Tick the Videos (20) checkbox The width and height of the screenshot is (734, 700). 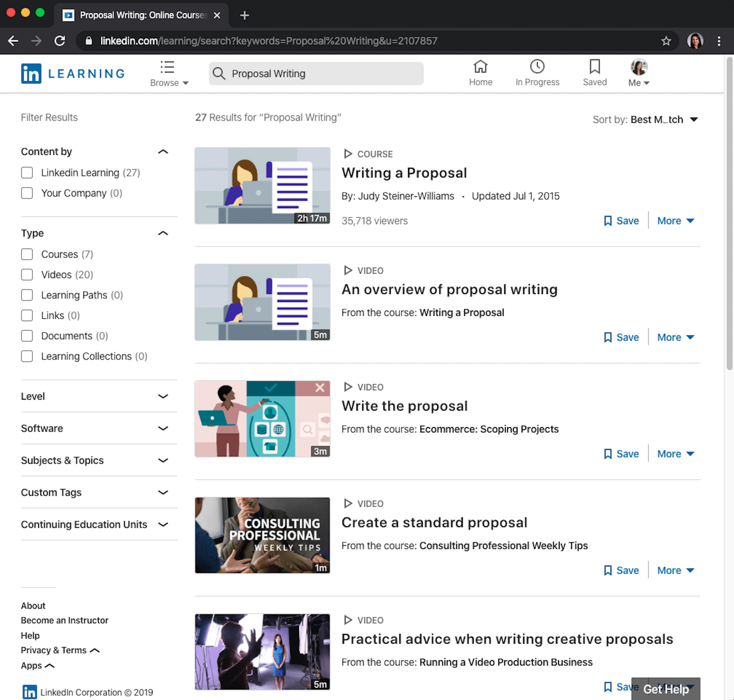click(27, 275)
